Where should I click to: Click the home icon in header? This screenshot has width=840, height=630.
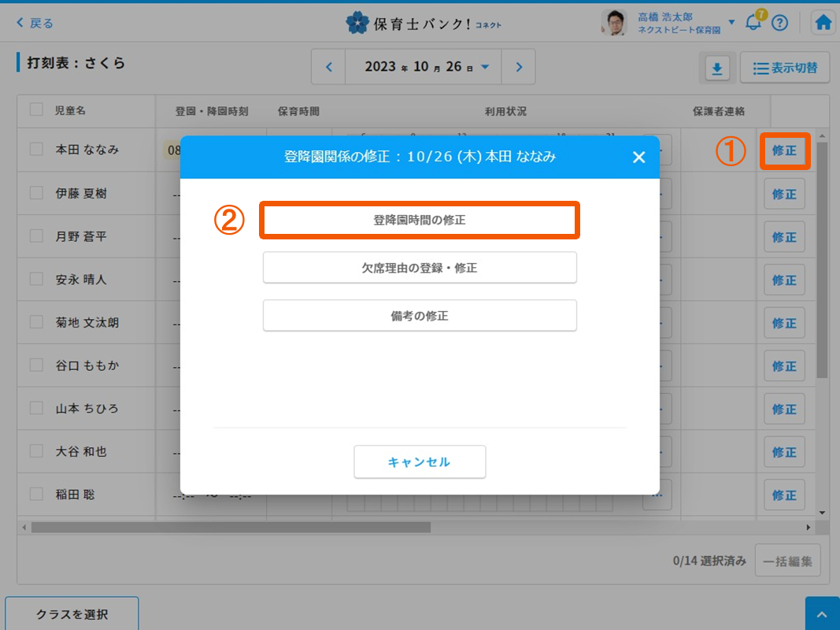point(823,23)
